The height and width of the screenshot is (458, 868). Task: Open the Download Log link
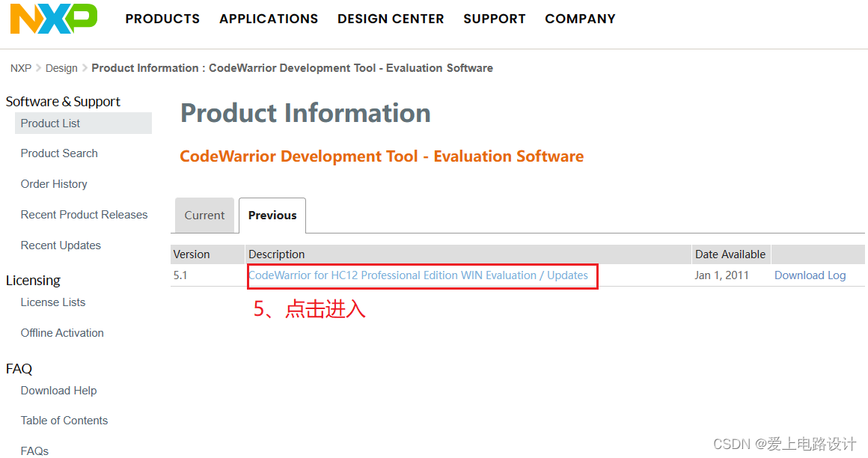(x=810, y=275)
